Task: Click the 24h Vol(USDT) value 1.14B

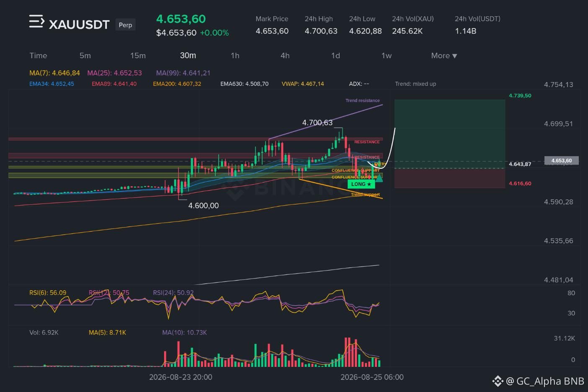Action: 465,31
